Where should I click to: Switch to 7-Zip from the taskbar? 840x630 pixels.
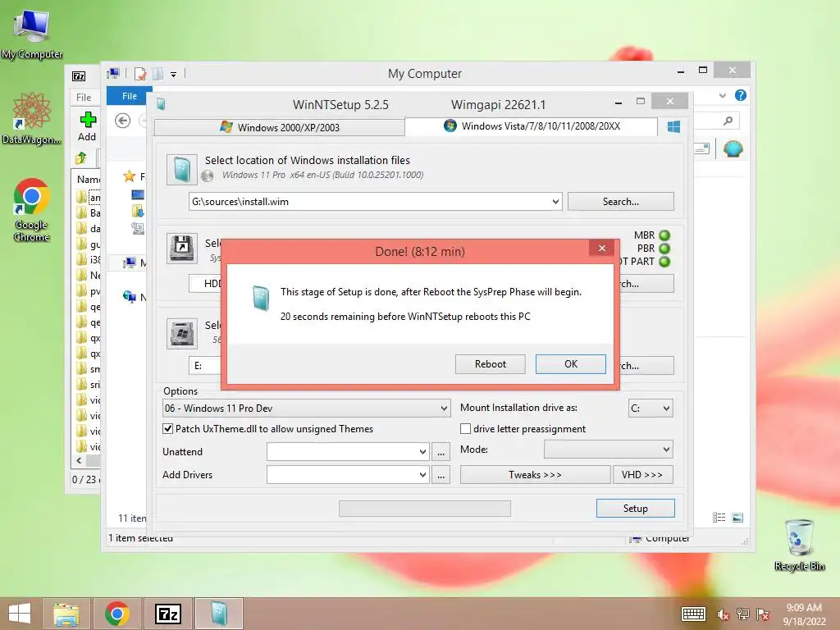(x=168, y=614)
